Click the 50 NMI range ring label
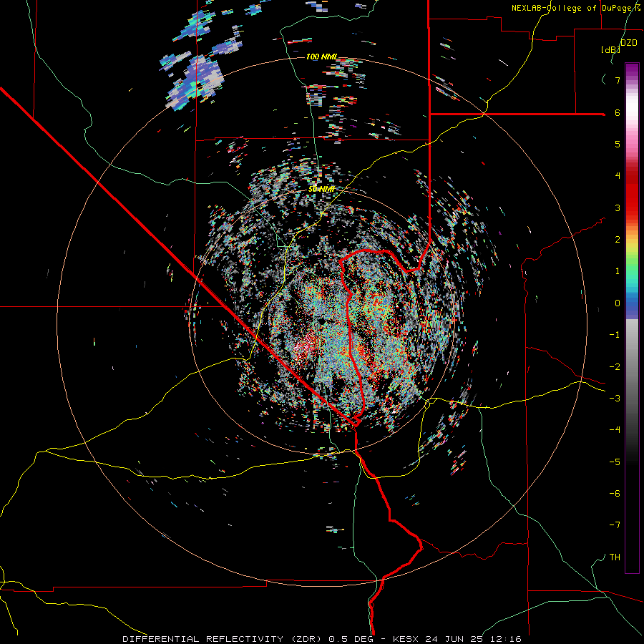 pos(321,189)
